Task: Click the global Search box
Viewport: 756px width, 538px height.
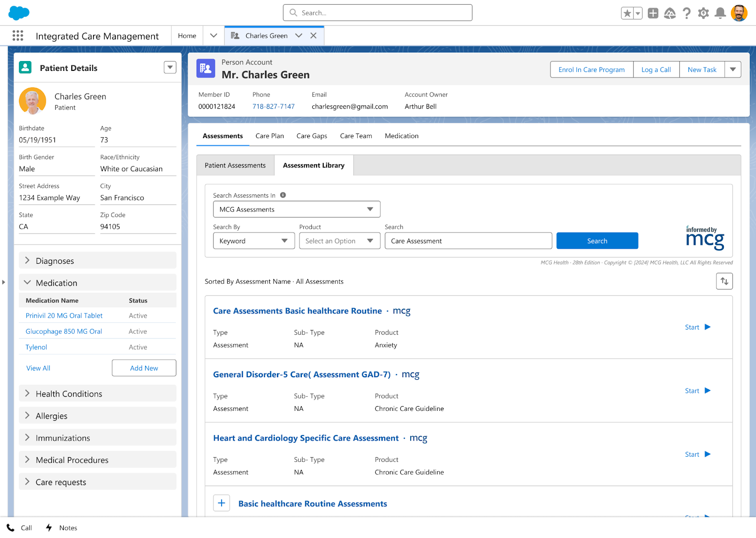Action: point(378,13)
